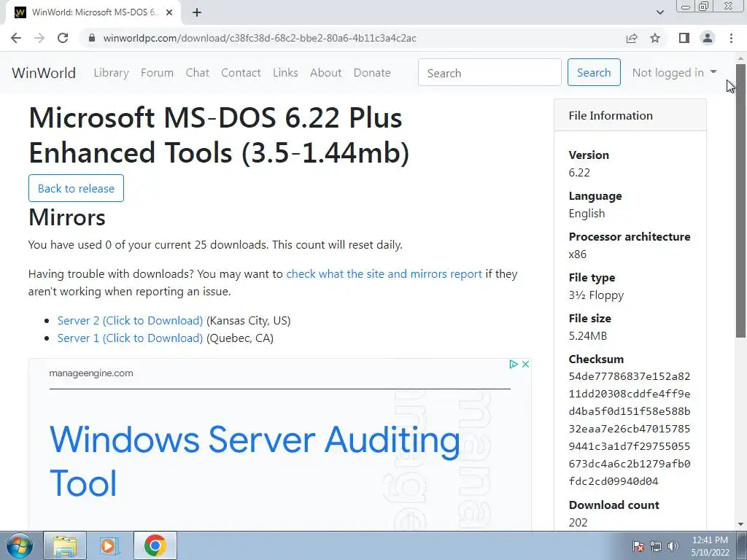Open a new tab with the plus button
Screen dimensions: 747x560
[197, 12]
